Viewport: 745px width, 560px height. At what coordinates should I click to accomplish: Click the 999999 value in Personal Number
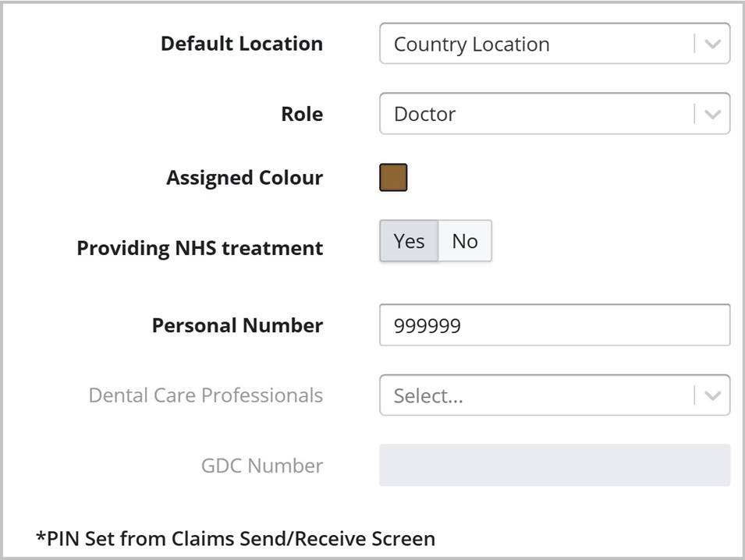[427, 325]
